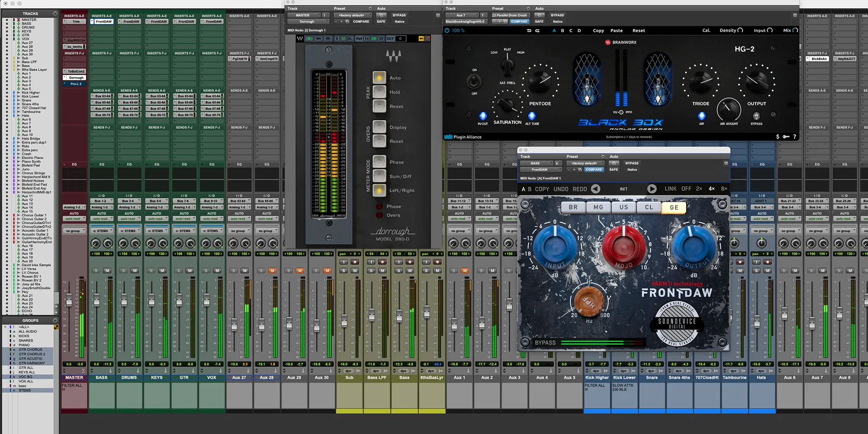
Task: Click Reset in Black Box toolbar
Action: [x=638, y=31]
